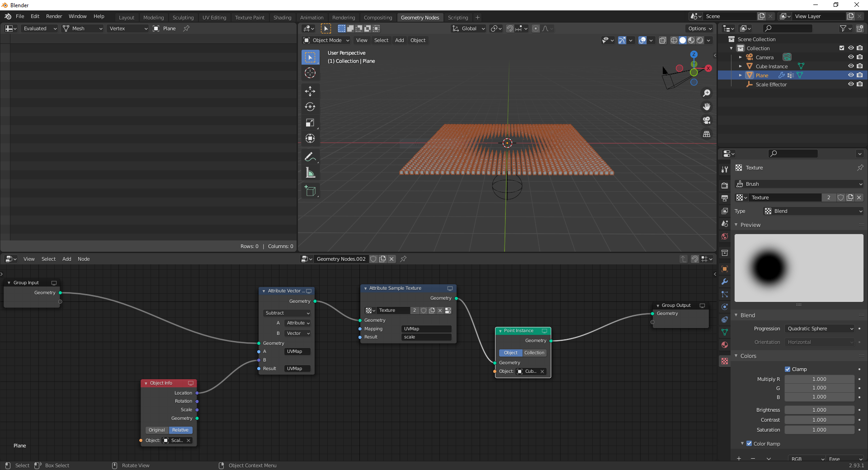Click the Collection button in Point Instance node
This screenshot has width=868, height=470.
pyautogui.click(x=534, y=353)
